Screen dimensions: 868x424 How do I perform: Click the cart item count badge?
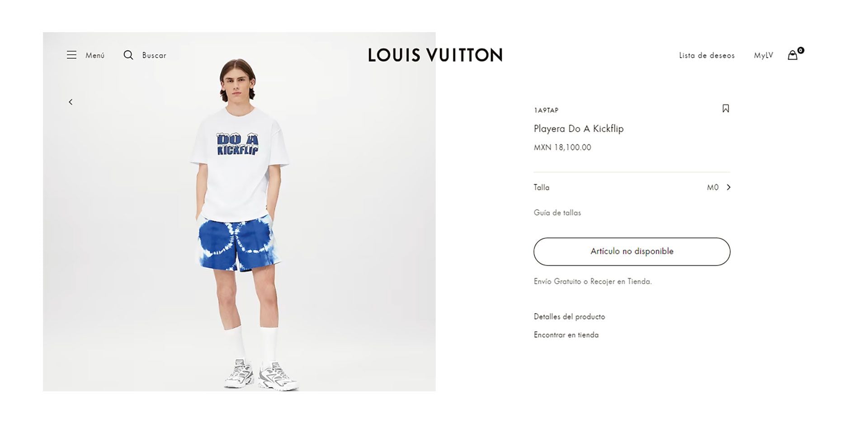pyautogui.click(x=801, y=50)
